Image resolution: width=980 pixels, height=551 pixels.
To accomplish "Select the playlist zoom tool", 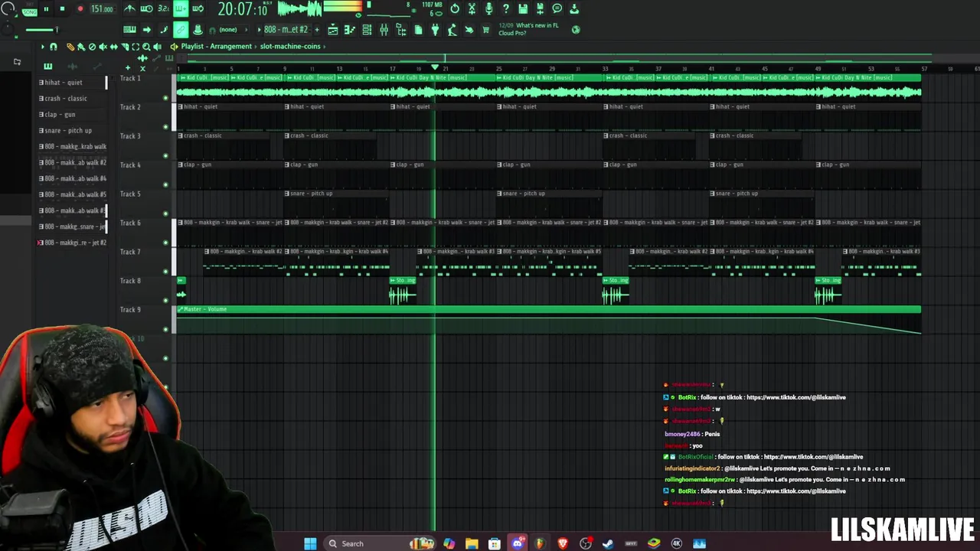I will point(146,47).
